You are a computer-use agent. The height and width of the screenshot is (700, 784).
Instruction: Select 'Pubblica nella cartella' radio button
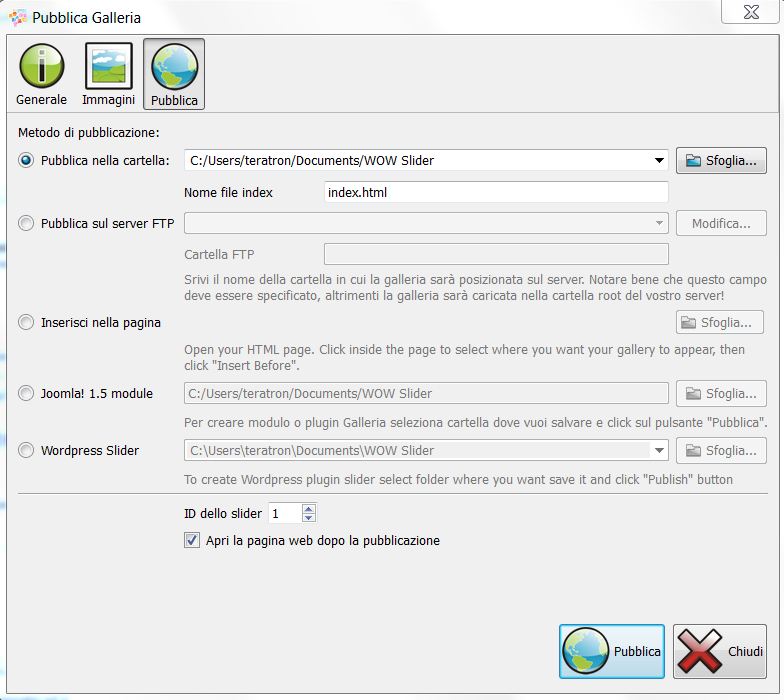tap(26, 160)
